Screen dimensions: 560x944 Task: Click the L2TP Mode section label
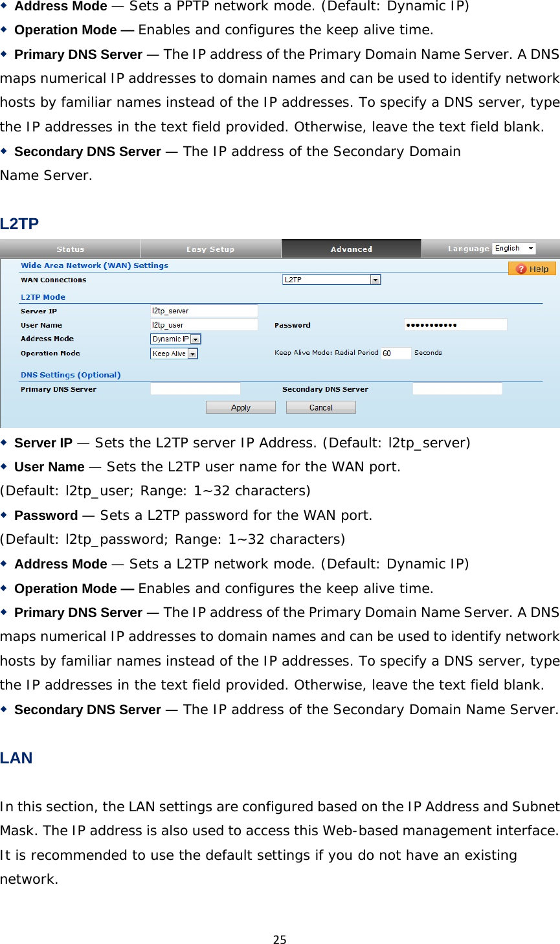coord(43,297)
